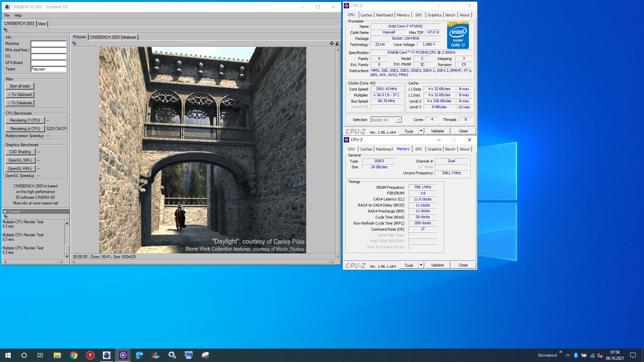
Task: Open Graphics tab in the lower CPU-Z window
Action: [434, 149]
